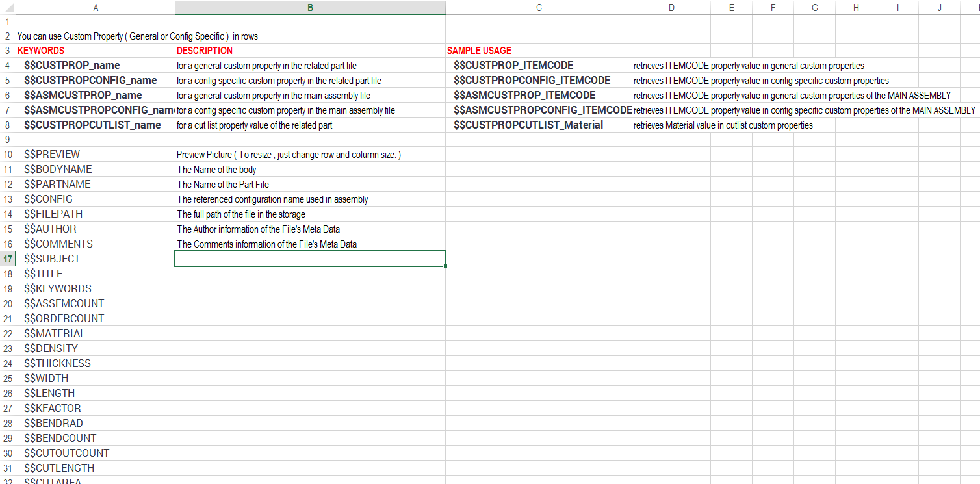Select cell with $$CUSTPROPCUTLIST_name
Viewport: 980px width, 484px height.
click(x=96, y=125)
